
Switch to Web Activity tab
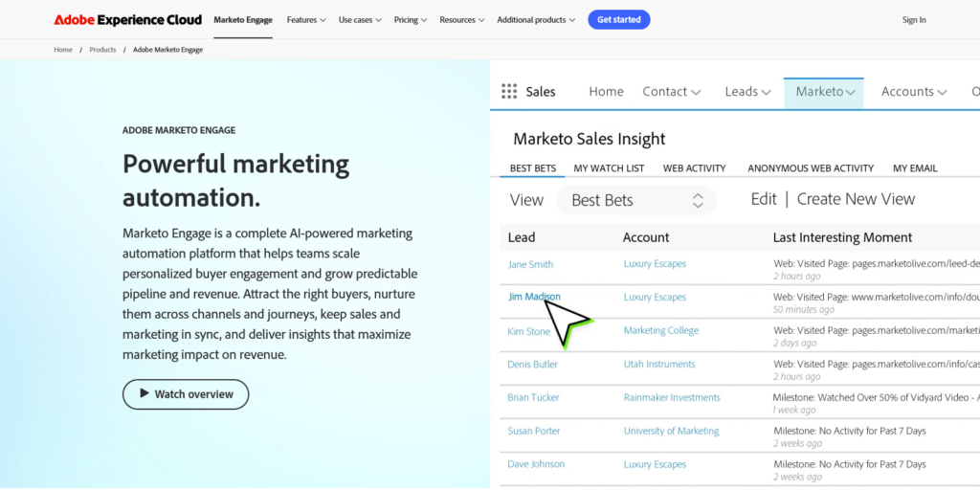point(695,168)
